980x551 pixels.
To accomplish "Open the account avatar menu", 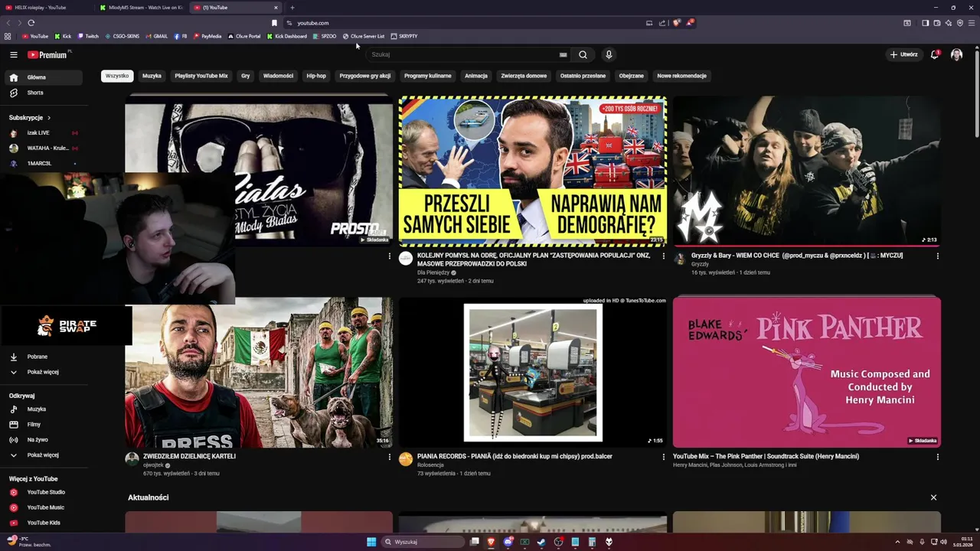I will click(956, 54).
